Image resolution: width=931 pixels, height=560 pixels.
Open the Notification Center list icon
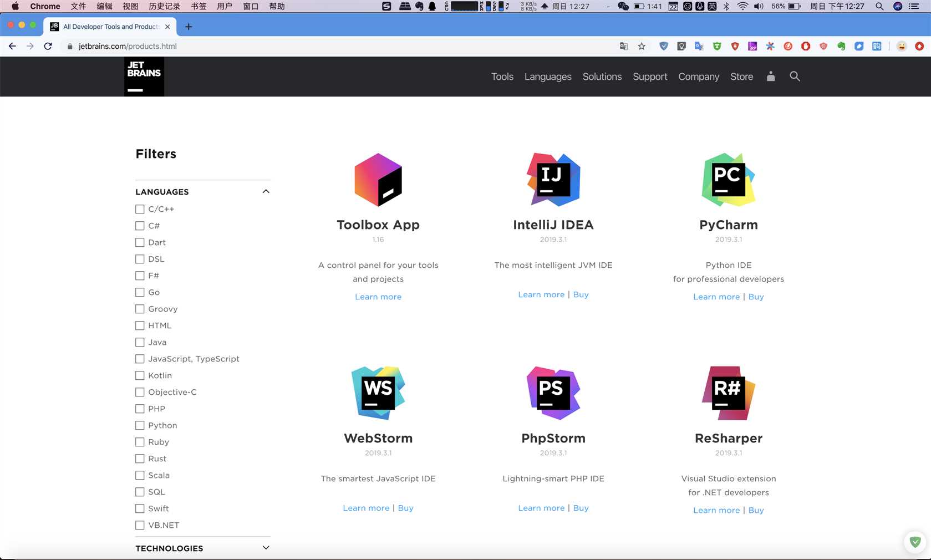(914, 6)
